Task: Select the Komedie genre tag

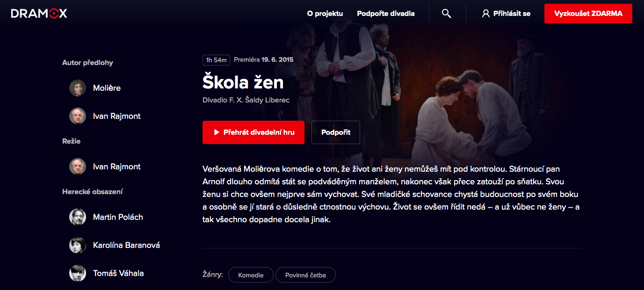Action: point(251,275)
